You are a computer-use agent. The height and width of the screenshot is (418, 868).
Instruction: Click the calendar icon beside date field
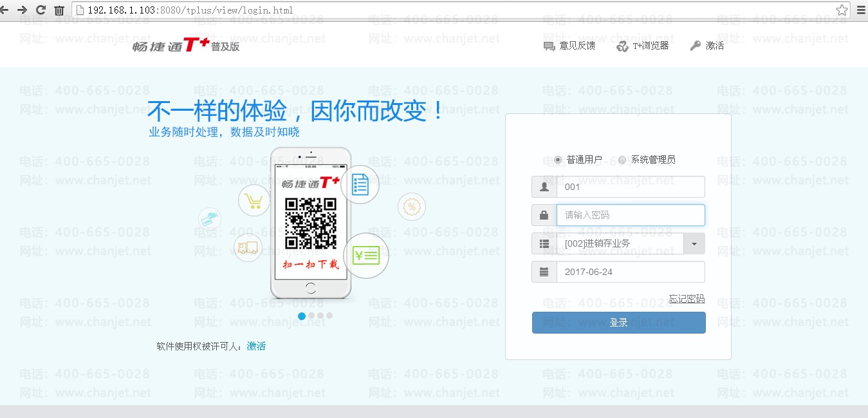544,272
